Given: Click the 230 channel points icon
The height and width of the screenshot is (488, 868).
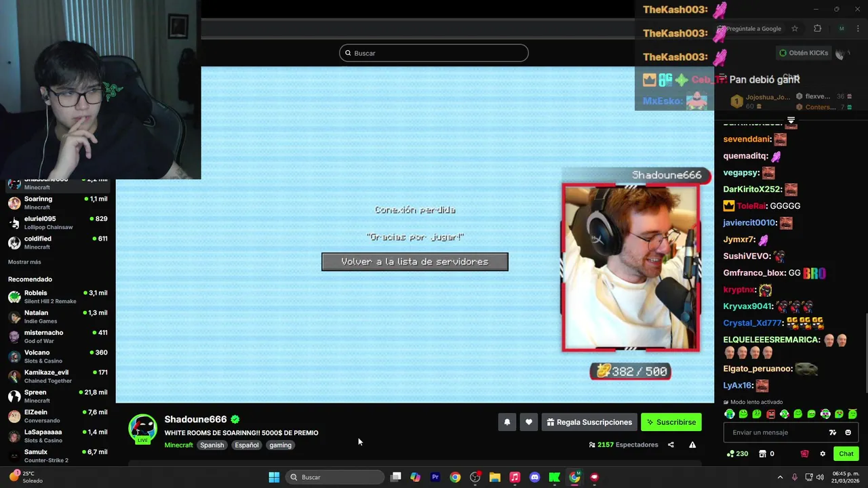Looking at the screenshot, I should pyautogui.click(x=737, y=453).
